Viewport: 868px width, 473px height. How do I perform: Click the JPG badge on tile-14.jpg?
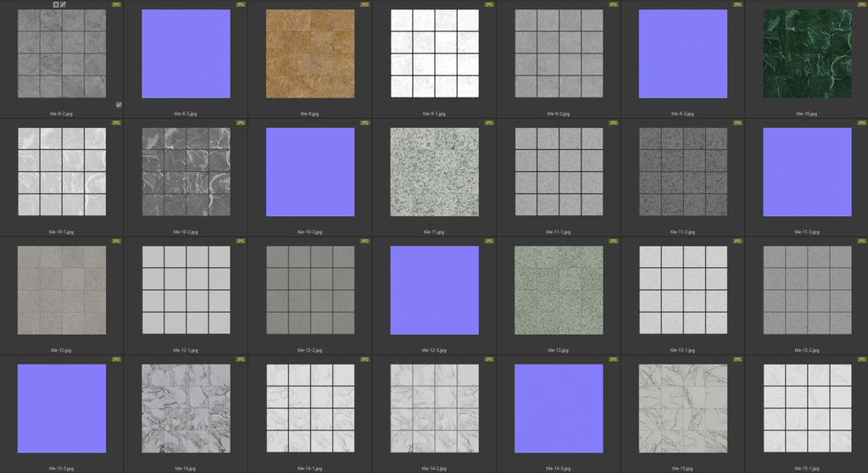[241, 359]
